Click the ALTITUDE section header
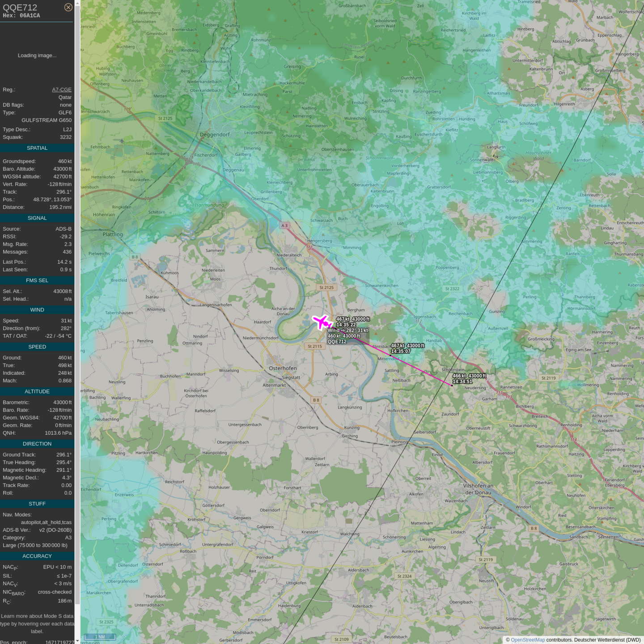 point(37,391)
